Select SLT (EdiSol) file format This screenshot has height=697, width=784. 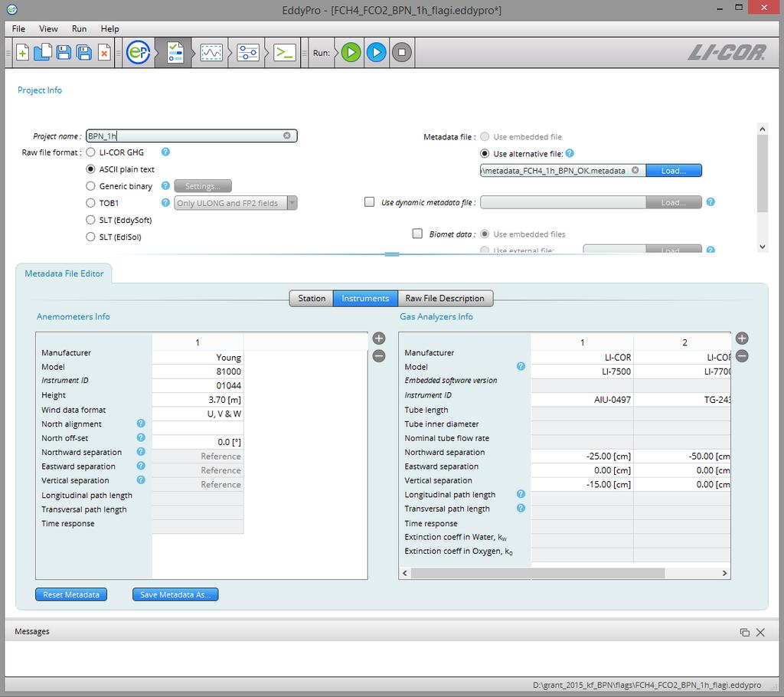90,237
